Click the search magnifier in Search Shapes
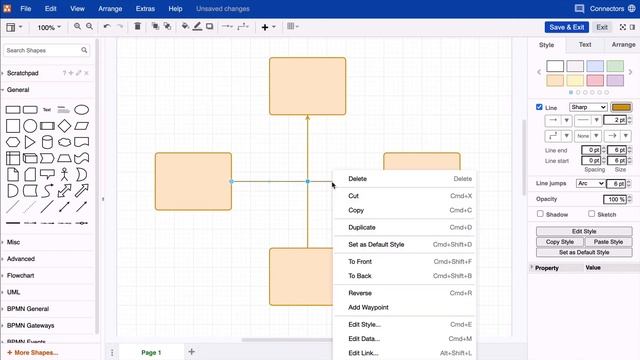The height and width of the screenshot is (360, 640). coord(84,50)
